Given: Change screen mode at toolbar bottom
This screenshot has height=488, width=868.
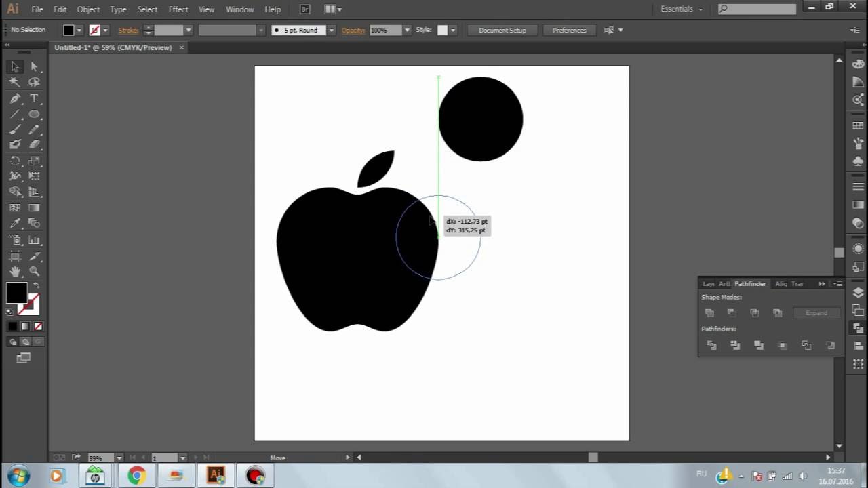Looking at the screenshot, I should coord(24,358).
